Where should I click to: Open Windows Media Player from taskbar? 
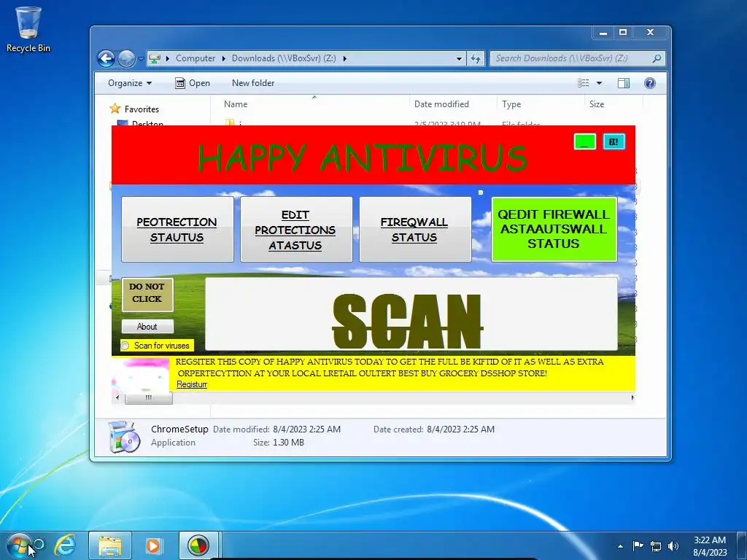[153, 545]
